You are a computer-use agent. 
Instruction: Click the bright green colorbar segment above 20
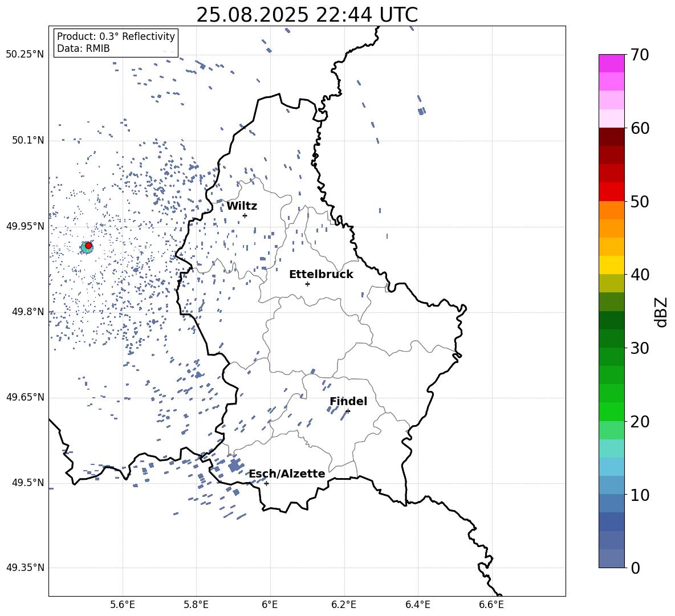(x=611, y=411)
